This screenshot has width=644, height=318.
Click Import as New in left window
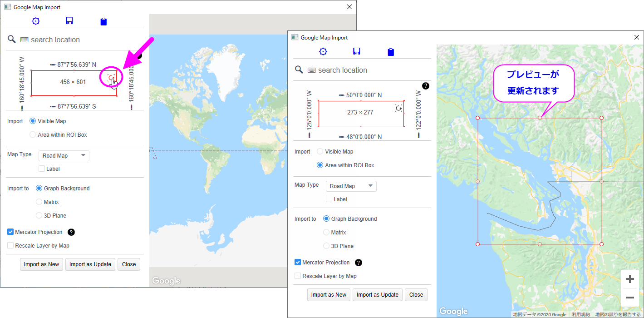41,264
